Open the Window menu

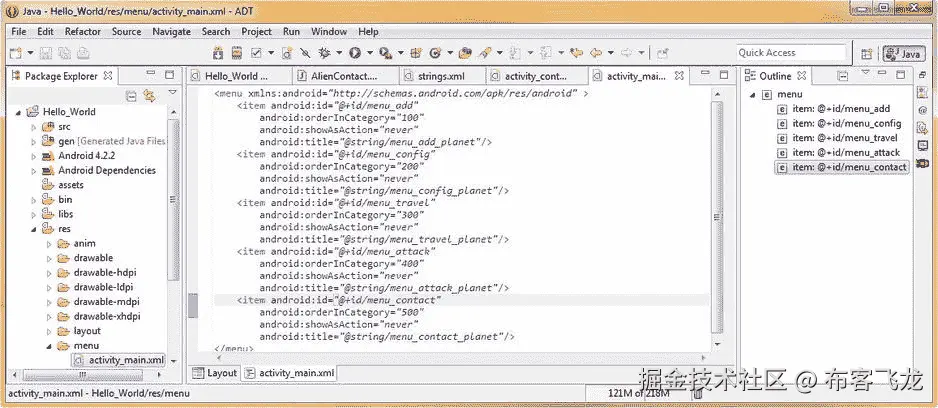click(329, 31)
